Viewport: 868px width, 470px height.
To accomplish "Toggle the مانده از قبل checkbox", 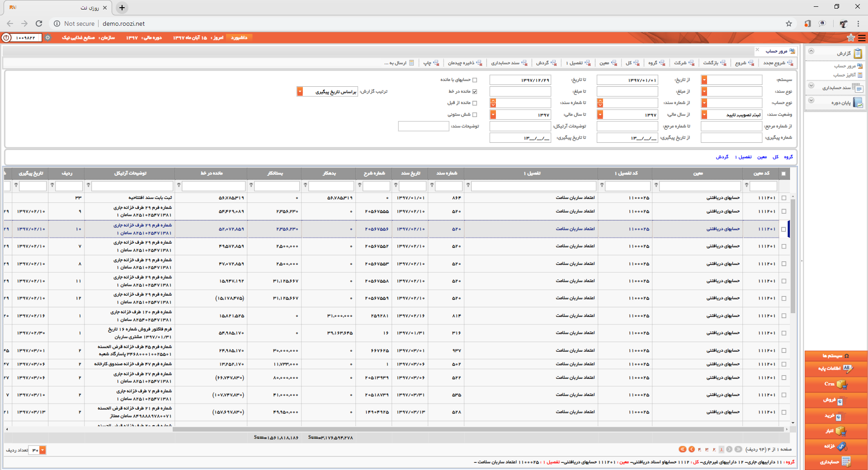I will click(475, 103).
